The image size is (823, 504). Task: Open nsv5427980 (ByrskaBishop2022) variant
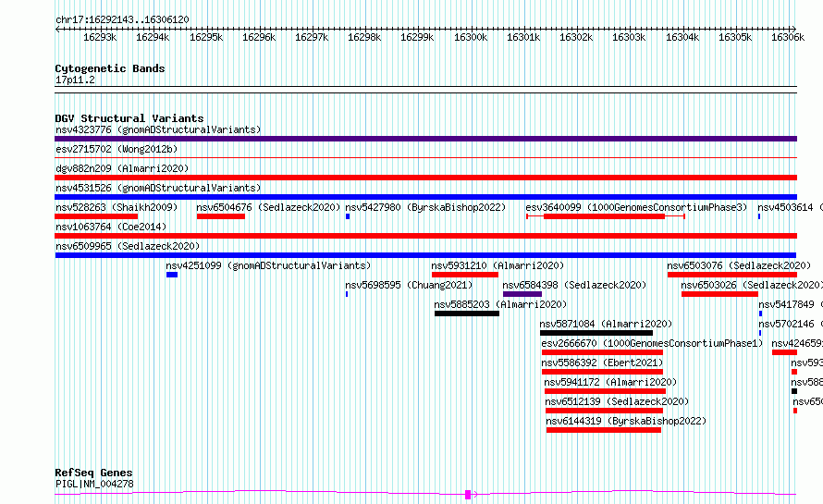[x=425, y=207]
